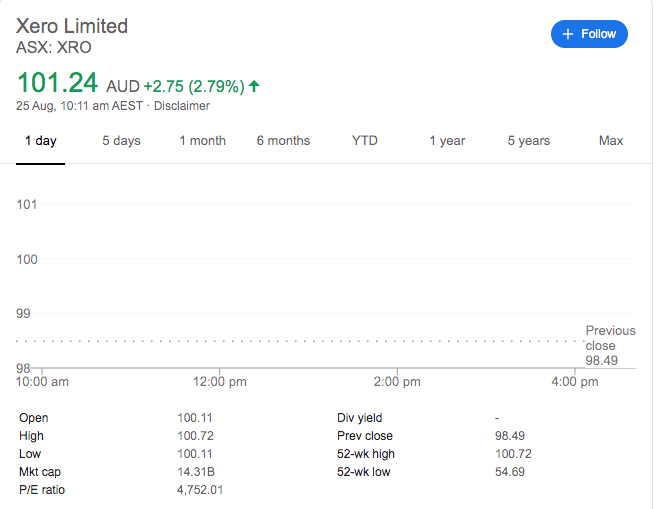
Task: Click the P/E ratio value 4,752.01
Action: coord(199,490)
